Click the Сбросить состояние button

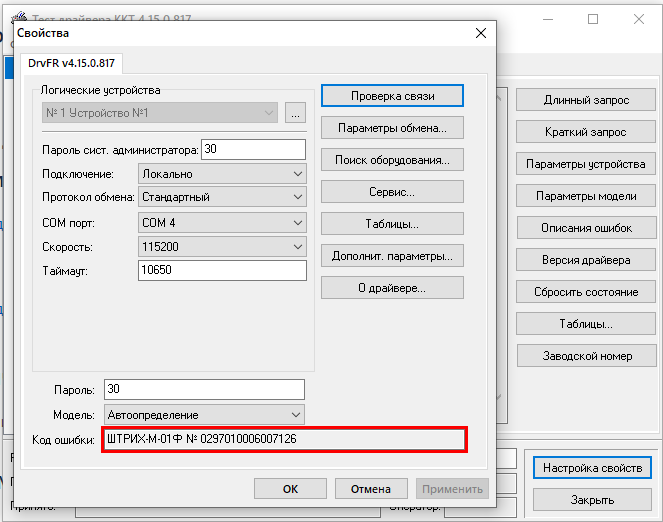coord(585,292)
